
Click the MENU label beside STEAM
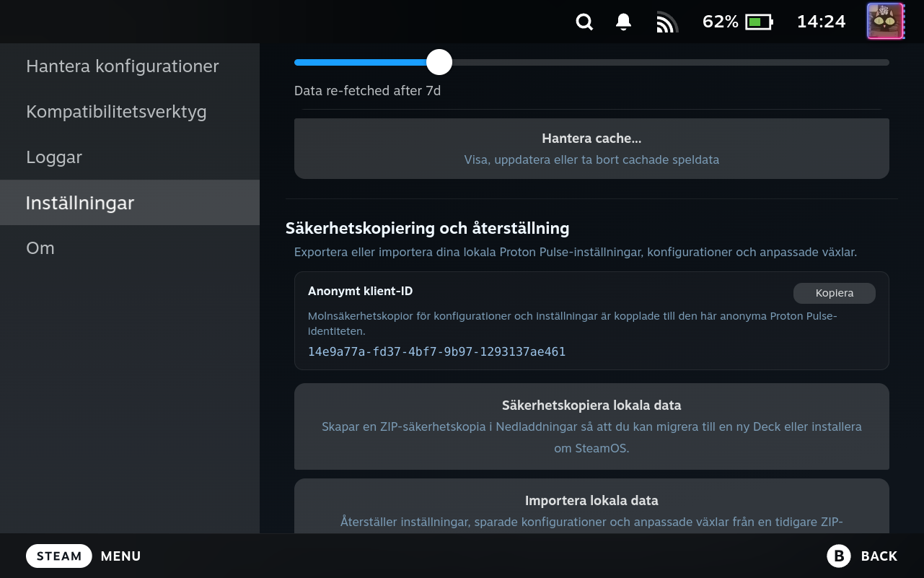pos(120,556)
